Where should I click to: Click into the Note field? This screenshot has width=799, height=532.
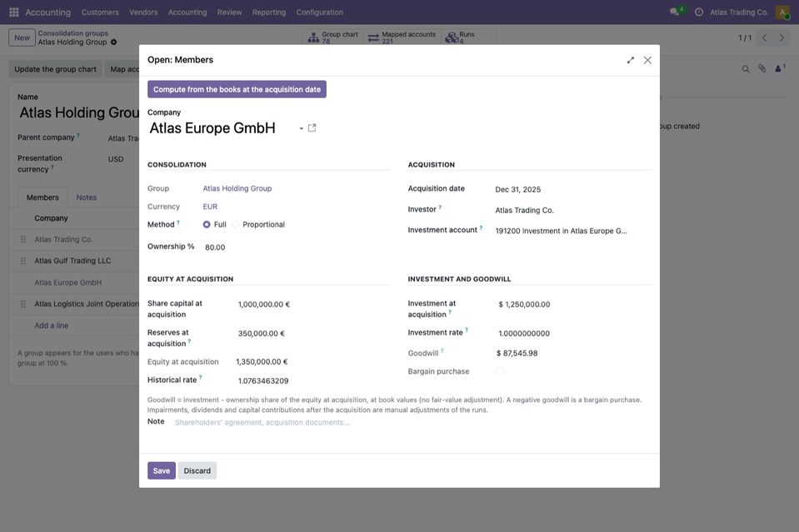[x=412, y=423]
